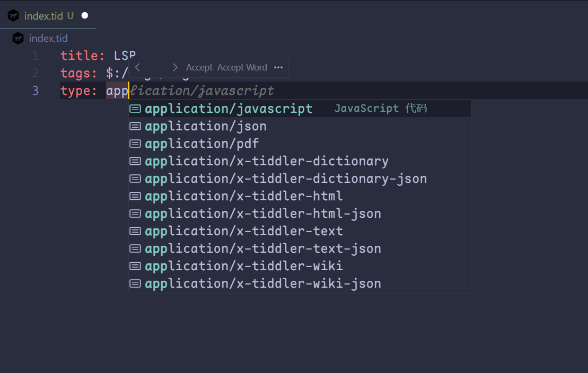Show previous inline suggestion arrow
The width and height of the screenshot is (588, 373).
(x=138, y=67)
